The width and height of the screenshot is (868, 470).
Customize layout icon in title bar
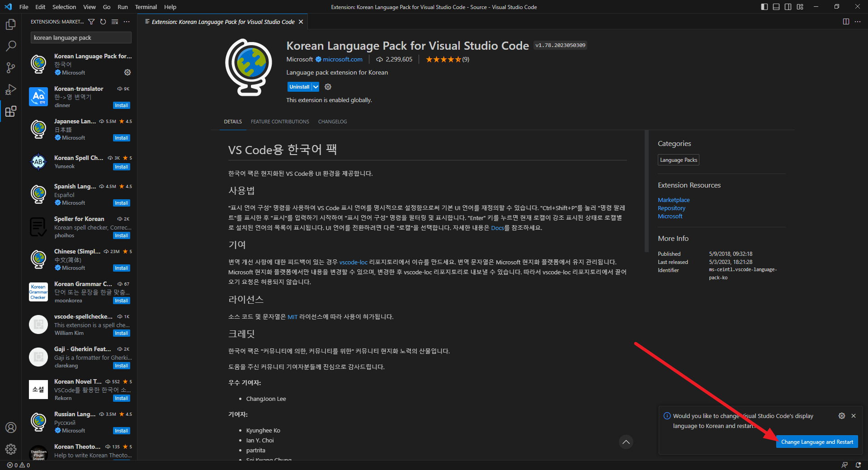tap(800, 7)
